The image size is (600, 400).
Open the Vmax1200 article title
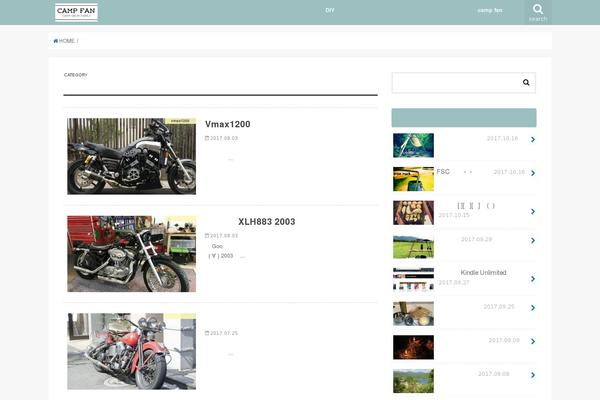click(227, 124)
